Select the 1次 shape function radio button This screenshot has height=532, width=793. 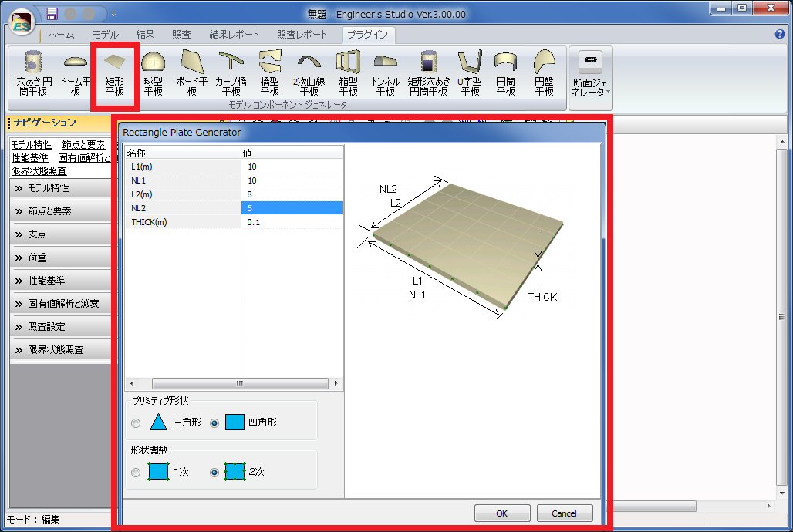point(136,473)
